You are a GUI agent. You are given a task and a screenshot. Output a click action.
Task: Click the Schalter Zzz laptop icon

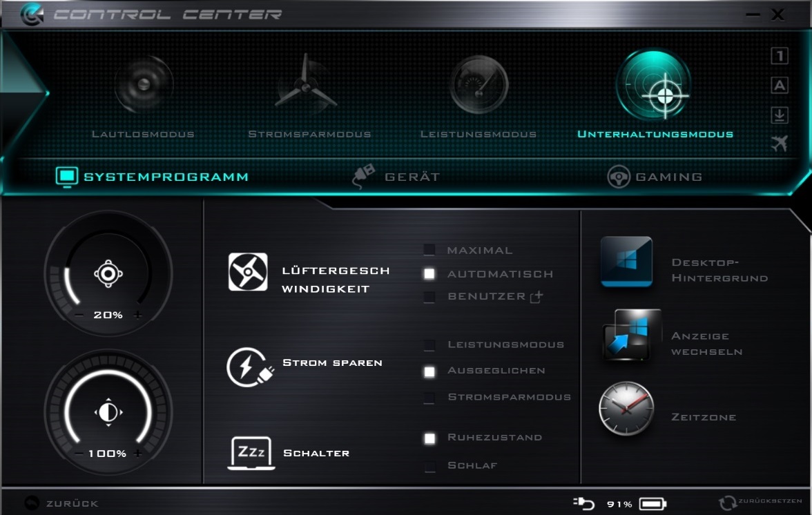point(251,453)
